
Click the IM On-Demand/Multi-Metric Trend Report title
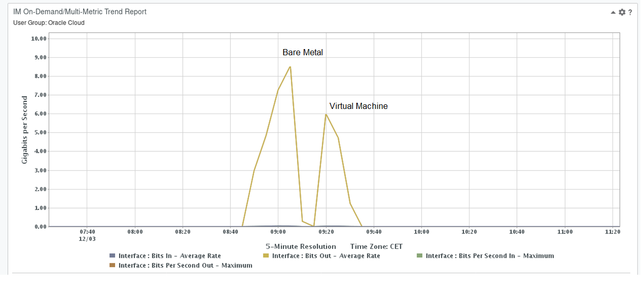[x=80, y=11]
